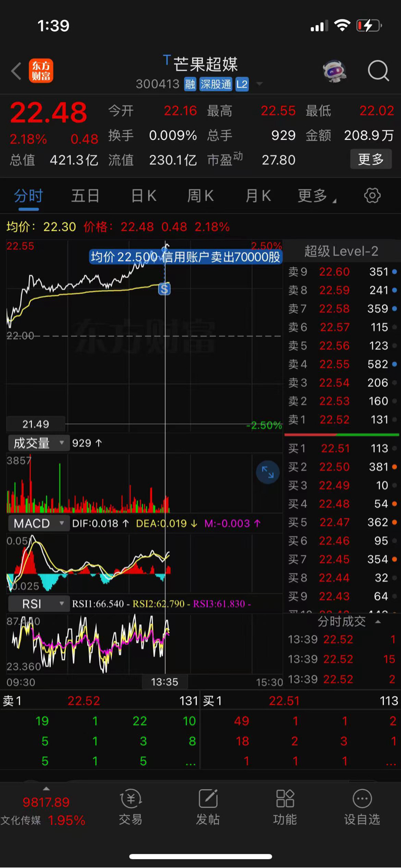Tap the 买6 22.46 order row
This screenshot has height=868, width=401.
point(342,541)
